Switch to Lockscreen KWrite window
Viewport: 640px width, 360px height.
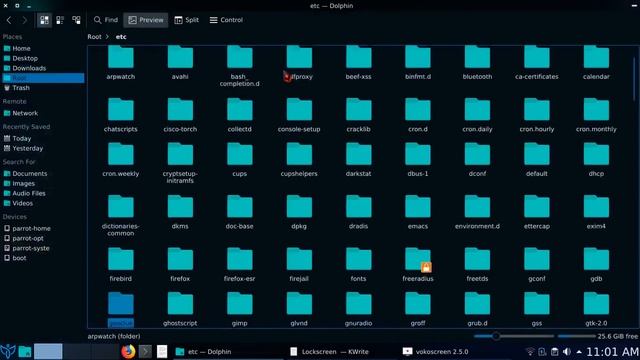329,351
